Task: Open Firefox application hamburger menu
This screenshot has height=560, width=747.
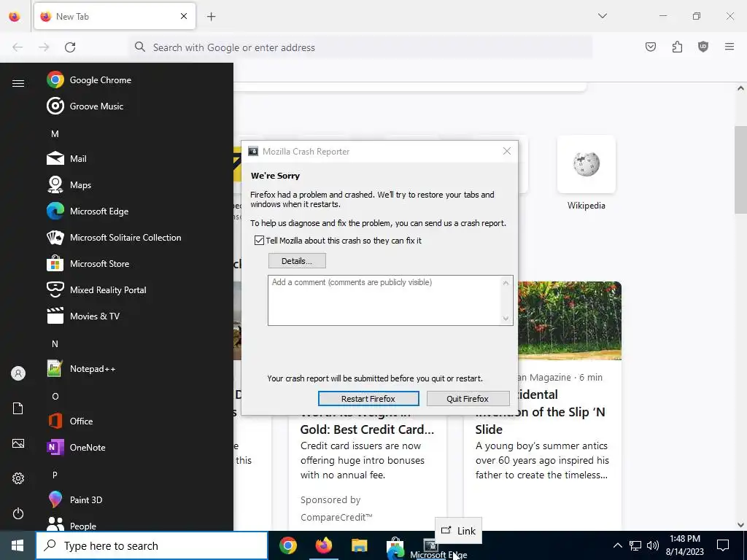Action: (x=729, y=47)
